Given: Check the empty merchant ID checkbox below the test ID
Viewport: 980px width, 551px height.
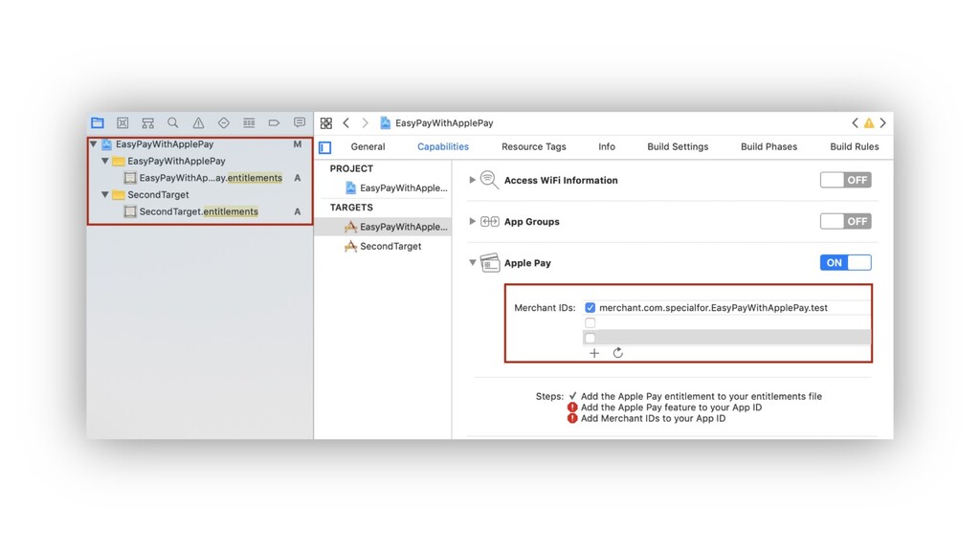Looking at the screenshot, I should point(590,323).
